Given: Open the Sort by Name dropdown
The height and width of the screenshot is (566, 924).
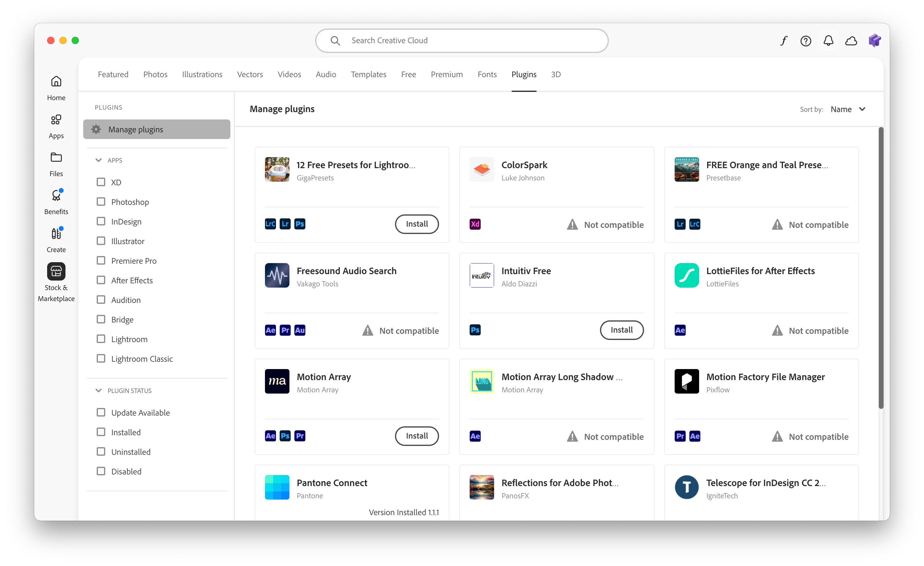Looking at the screenshot, I should click(848, 109).
